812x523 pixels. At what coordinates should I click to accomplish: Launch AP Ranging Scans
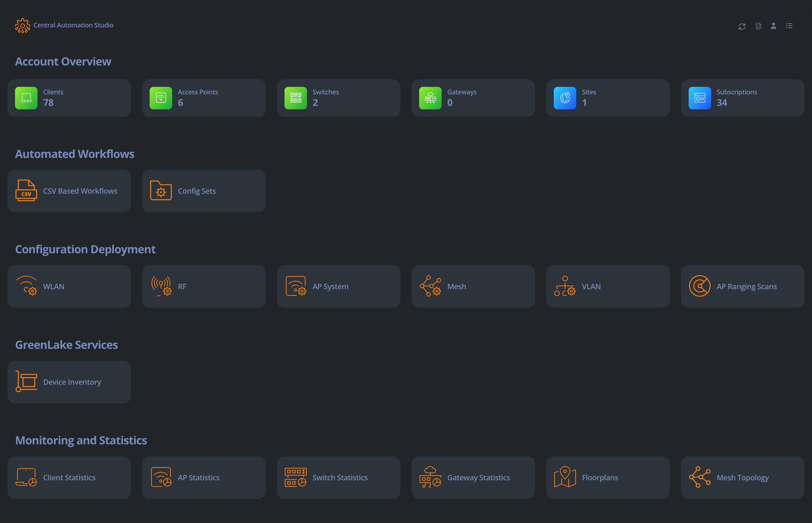tap(742, 286)
